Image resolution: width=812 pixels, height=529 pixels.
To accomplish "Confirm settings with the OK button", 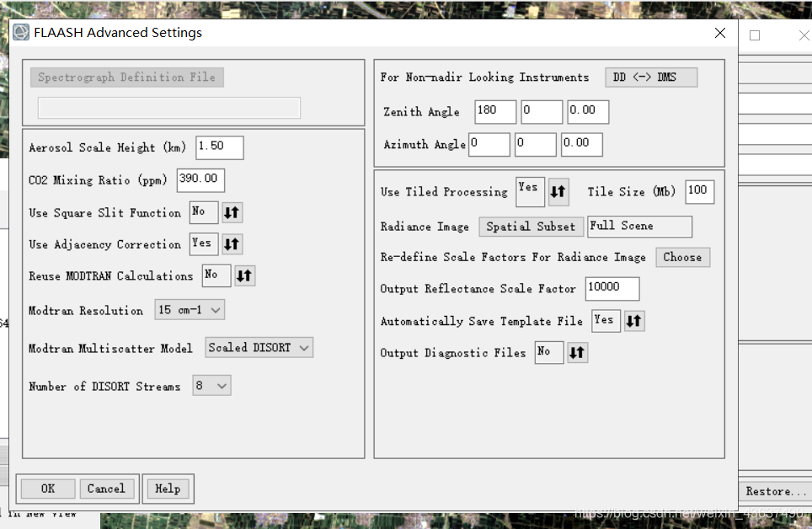I will pyautogui.click(x=48, y=489).
